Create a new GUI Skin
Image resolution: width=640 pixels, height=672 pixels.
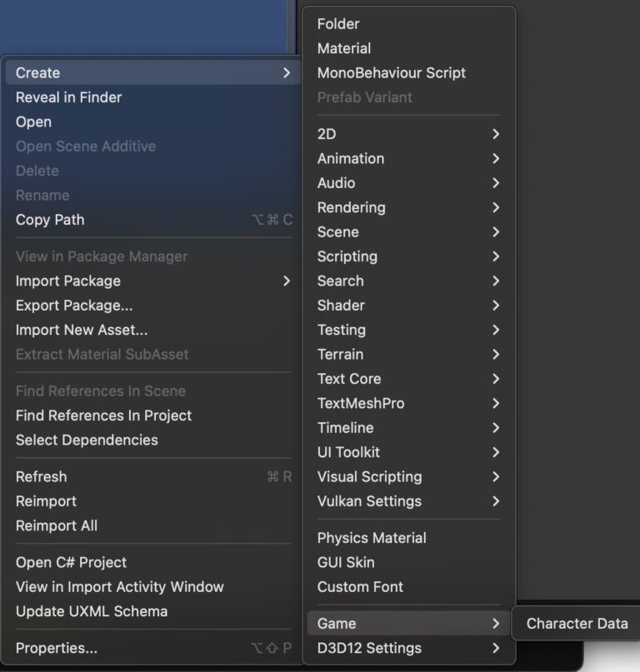[x=343, y=562]
